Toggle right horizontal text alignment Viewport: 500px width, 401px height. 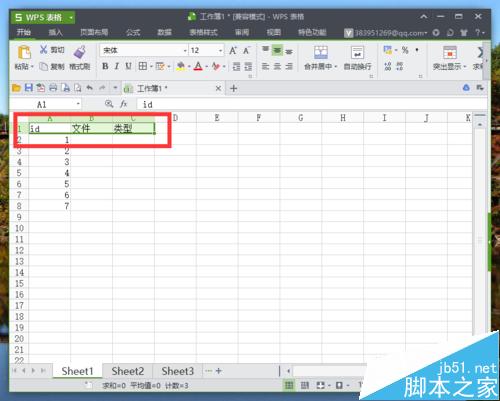[289, 66]
